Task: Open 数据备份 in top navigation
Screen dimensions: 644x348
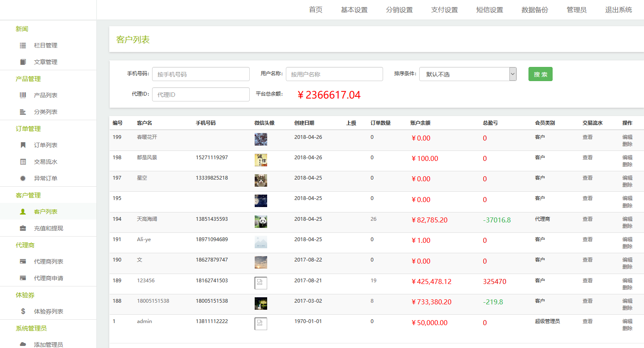Action: click(535, 10)
